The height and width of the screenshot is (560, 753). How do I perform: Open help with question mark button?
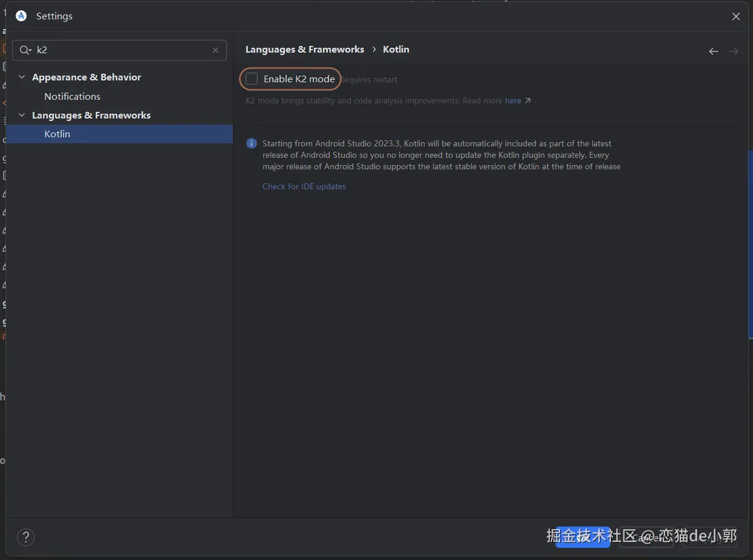click(x=26, y=537)
